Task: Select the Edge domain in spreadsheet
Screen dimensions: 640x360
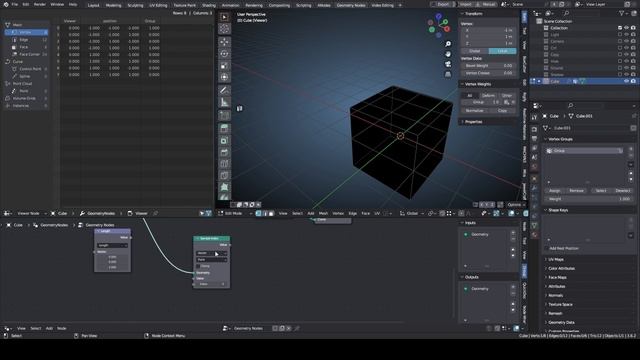Action: [24, 40]
